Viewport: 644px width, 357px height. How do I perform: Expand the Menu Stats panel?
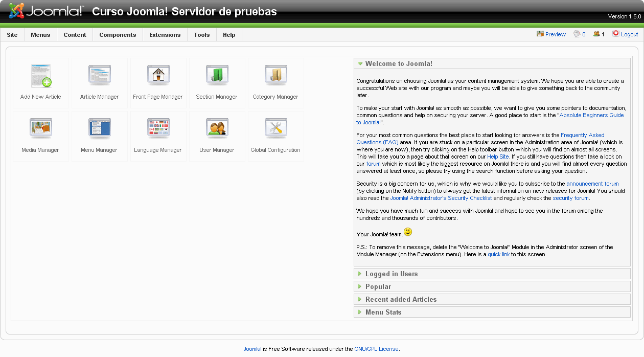click(x=383, y=313)
